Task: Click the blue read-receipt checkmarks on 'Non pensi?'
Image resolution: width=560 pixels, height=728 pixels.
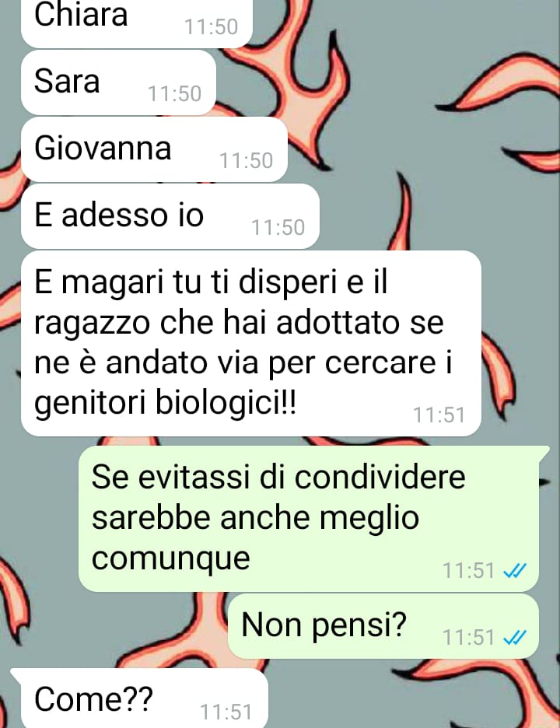Action: (515, 637)
